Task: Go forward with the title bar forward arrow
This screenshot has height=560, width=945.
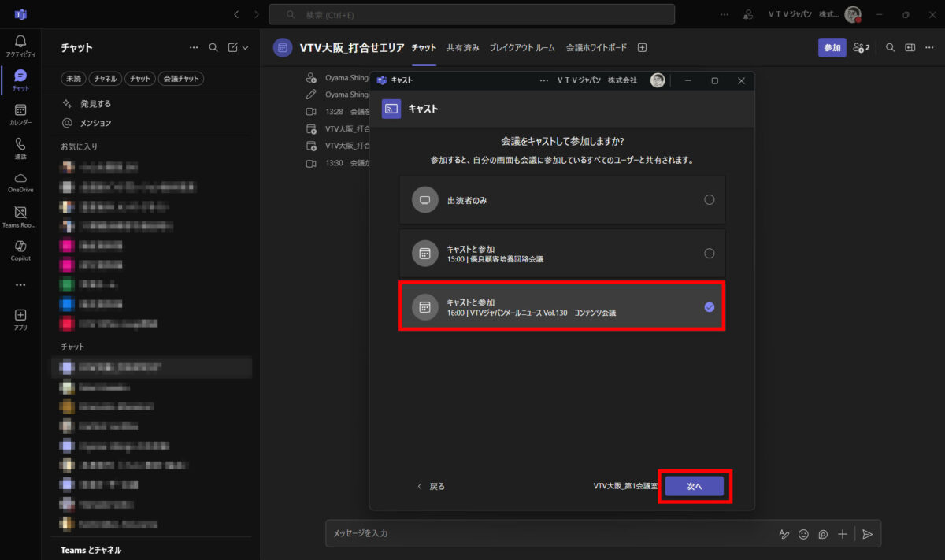Action: [x=256, y=14]
